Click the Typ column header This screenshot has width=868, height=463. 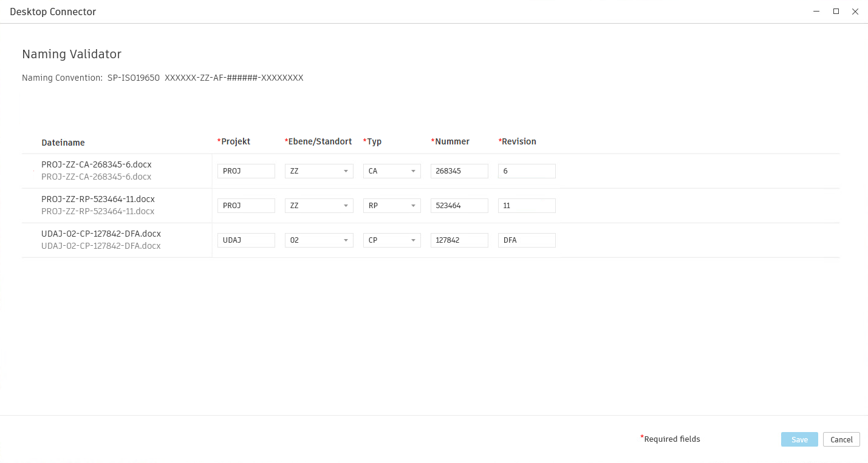pyautogui.click(x=372, y=141)
